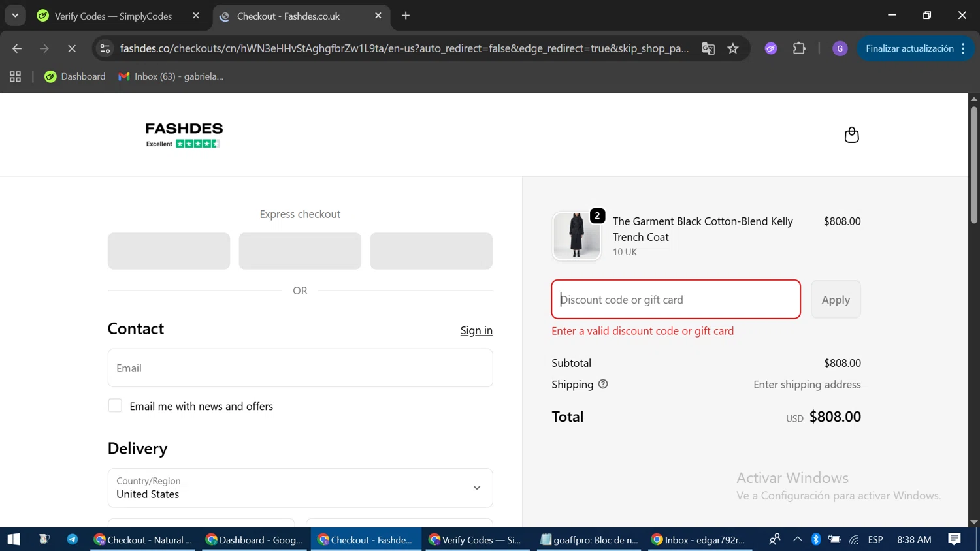Image resolution: width=980 pixels, height=551 pixels.
Task: Click the scrollbar down arrow
Action: pyautogui.click(x=974, y=522)
